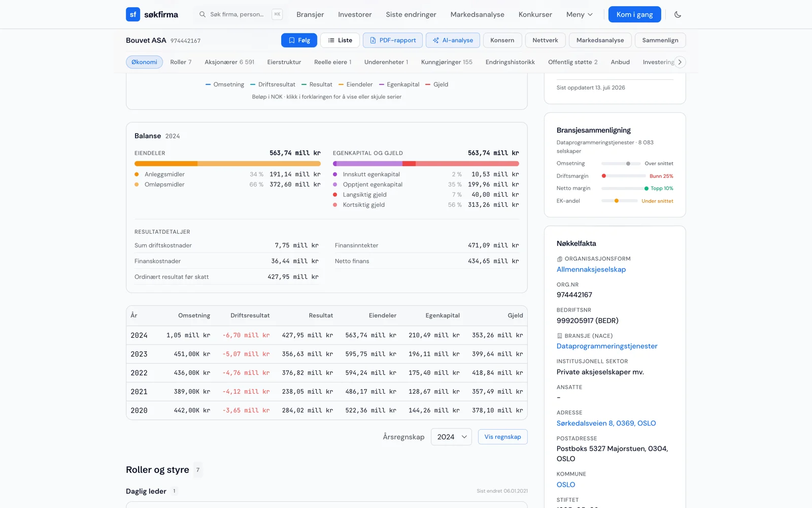Click Markedsanalyse button in company header

pos(600,40)
